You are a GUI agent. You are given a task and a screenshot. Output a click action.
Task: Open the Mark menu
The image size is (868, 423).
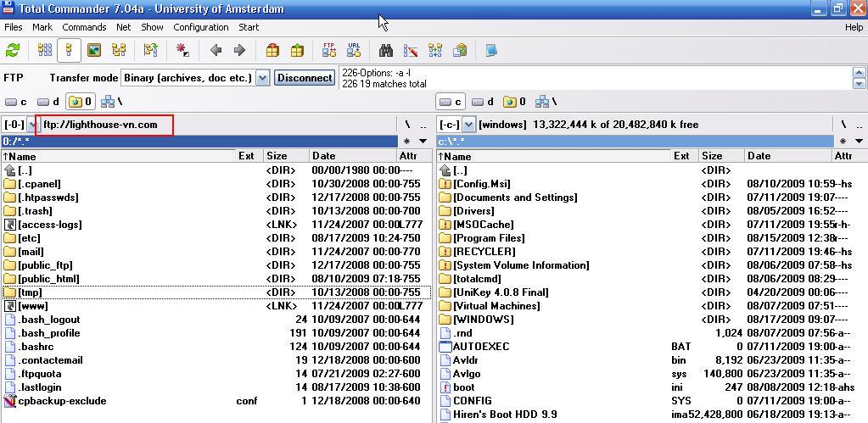click(42, 27)
